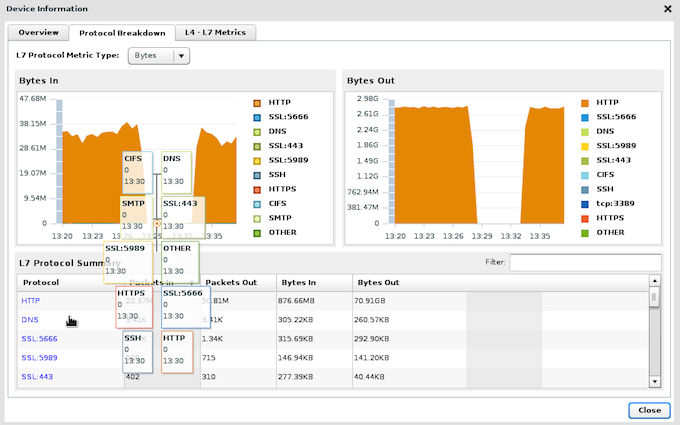Open the SSL:5989 protocol link
Viewport: 680px width, 425px height.
[39, 358]
